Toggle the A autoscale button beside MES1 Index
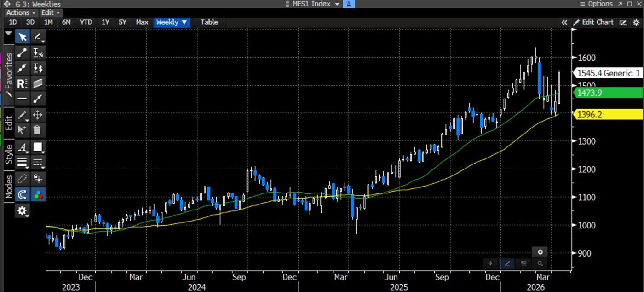This screenshot has width=644, height=292. pos(349,4)
